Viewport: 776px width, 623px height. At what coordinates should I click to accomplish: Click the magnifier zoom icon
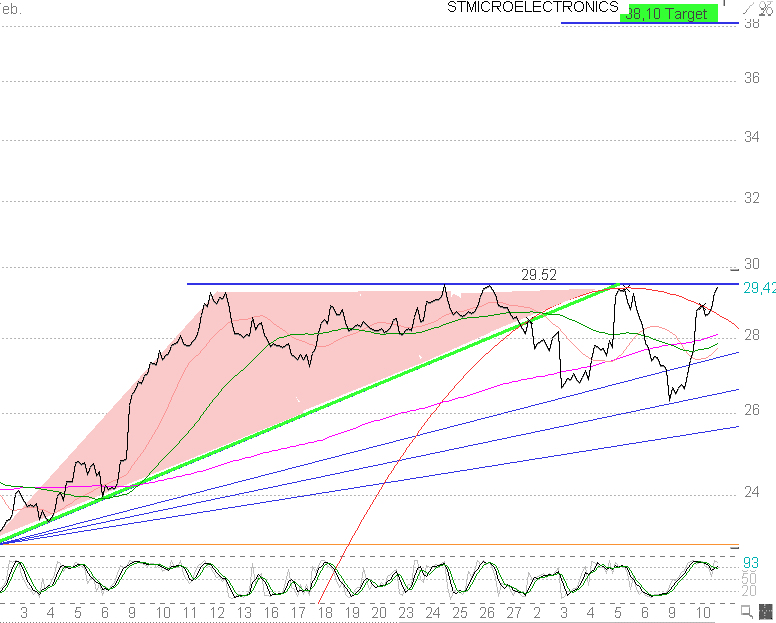click(x=747, y=613)
